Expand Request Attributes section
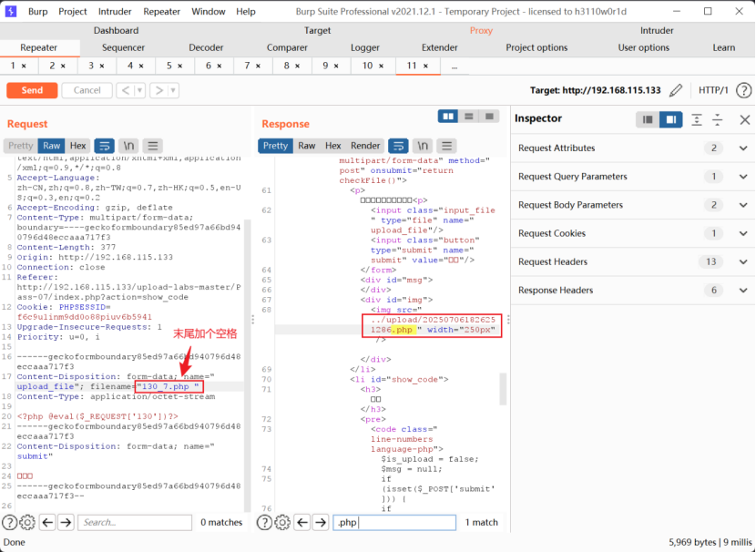Image resolution: width=756 pixels, height=552 pixels. click(743, 148)
